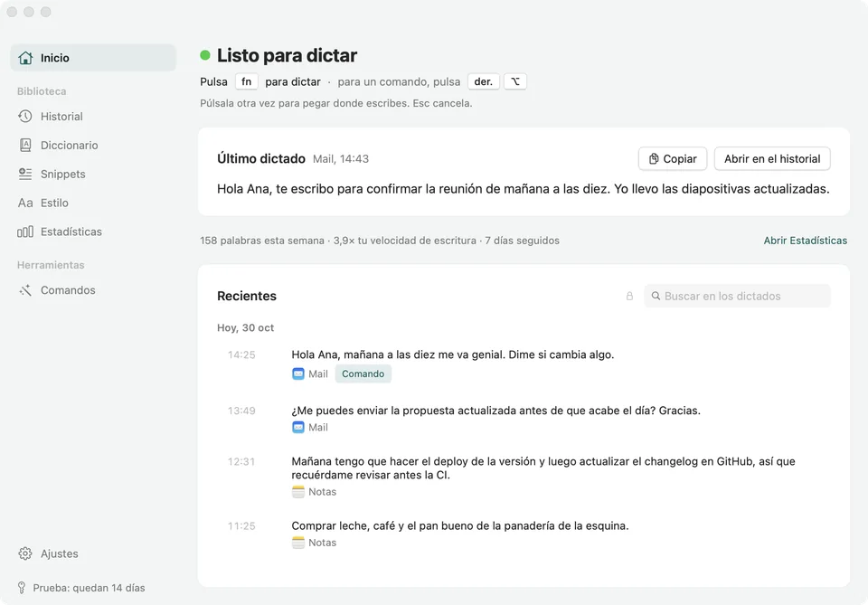Click the window minimize button
Image resolution: width=868 pixels, height=605 pixels.
[x=29, y=12]
